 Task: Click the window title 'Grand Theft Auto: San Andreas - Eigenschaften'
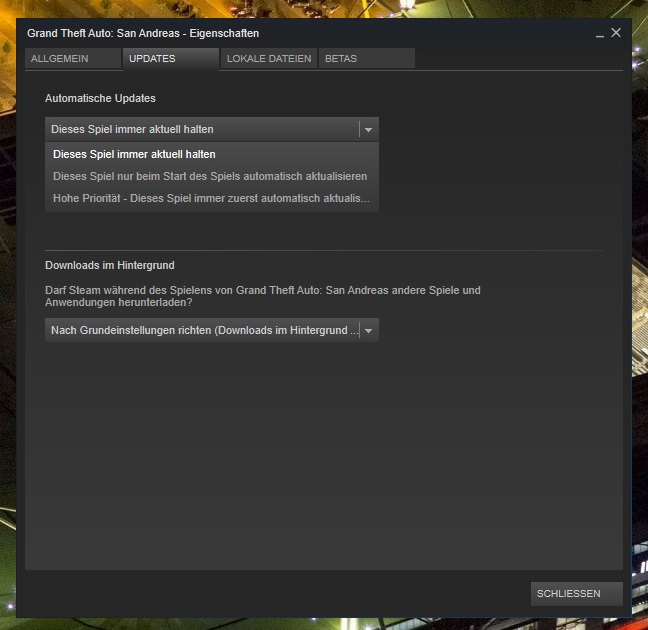(143, 33)
